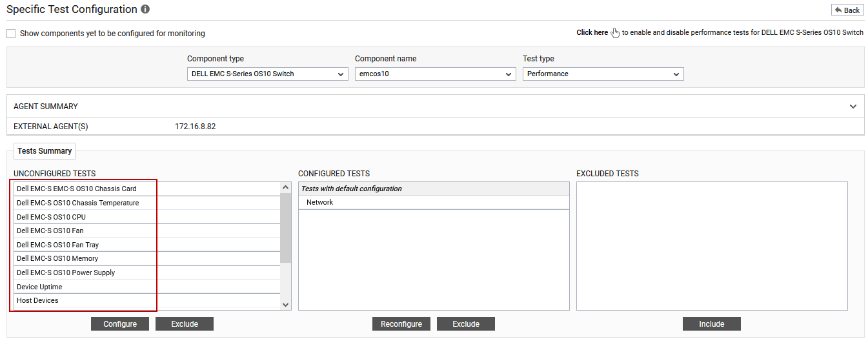The height and width of the screenshot is (350, 868).
Task: Click the Reconfigure button
Action: click(x=401, y=324)
